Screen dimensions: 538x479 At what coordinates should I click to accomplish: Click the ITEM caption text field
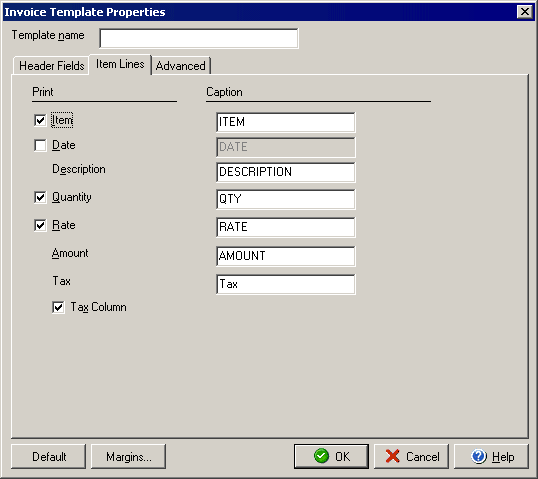(286, 122)
